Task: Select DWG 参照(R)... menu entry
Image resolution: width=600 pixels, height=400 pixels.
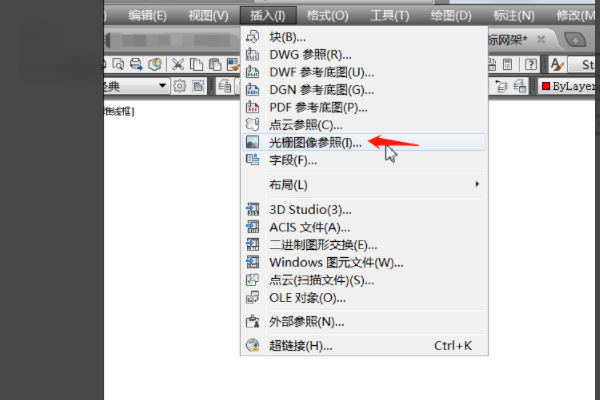Action: (364, 55)
